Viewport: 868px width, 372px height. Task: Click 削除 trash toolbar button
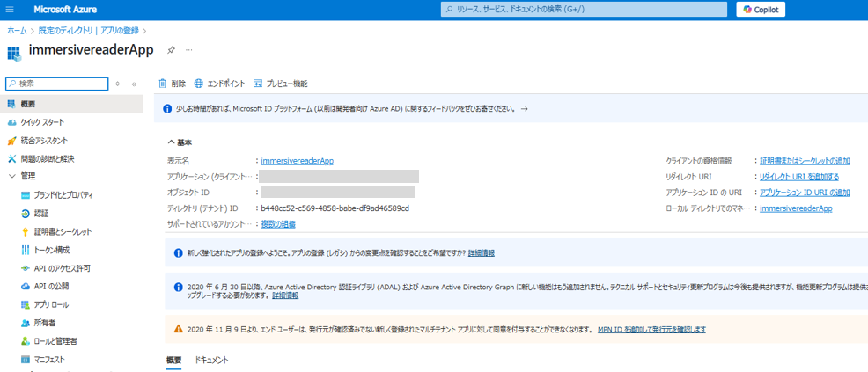coord(173,84)
